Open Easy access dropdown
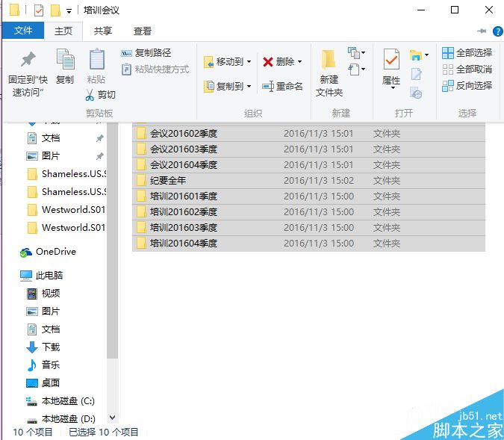Image resolution: width=504 pixels, height=440 pixels. 356,69
